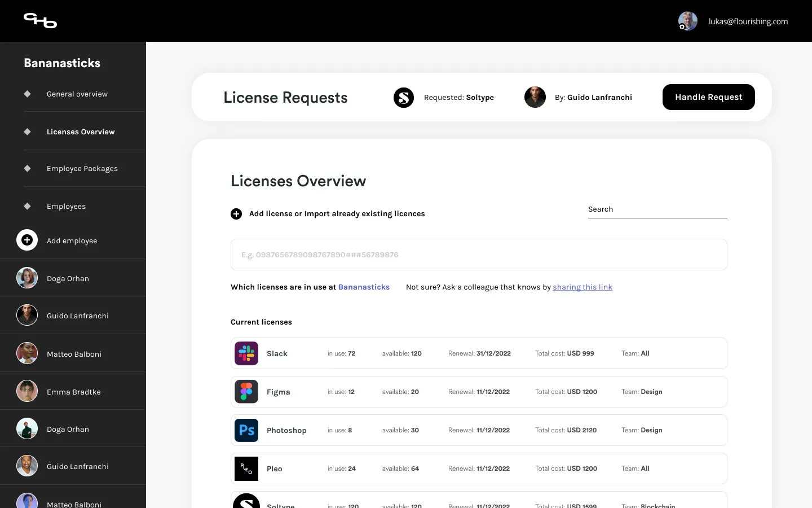Click Slack total cost USD 999
This screenshot has height=508, width=812.
tap(564, 353)
